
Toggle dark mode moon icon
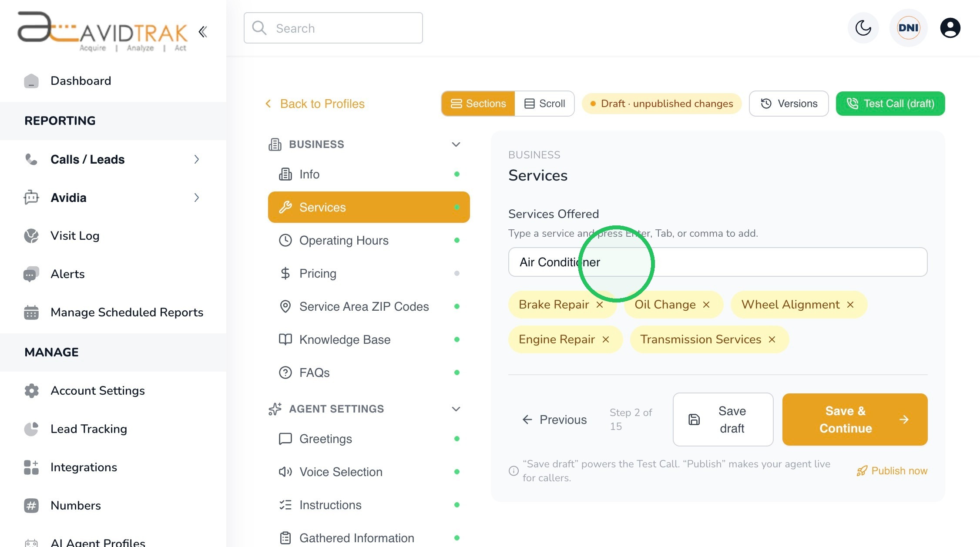click(x=863, y=28)
